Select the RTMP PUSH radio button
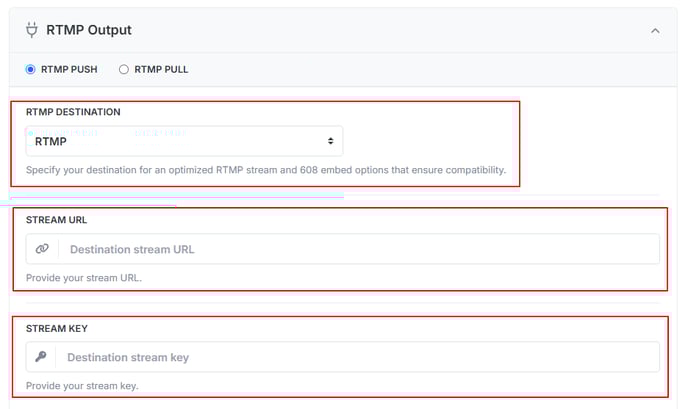This screenshot has height=409, width=688. [30, 69]
